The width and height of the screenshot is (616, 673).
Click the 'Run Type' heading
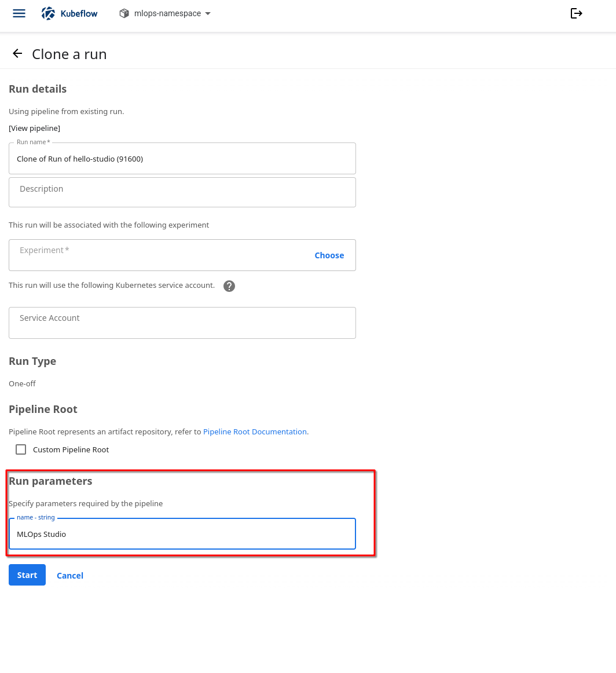[x=32, y=361]
